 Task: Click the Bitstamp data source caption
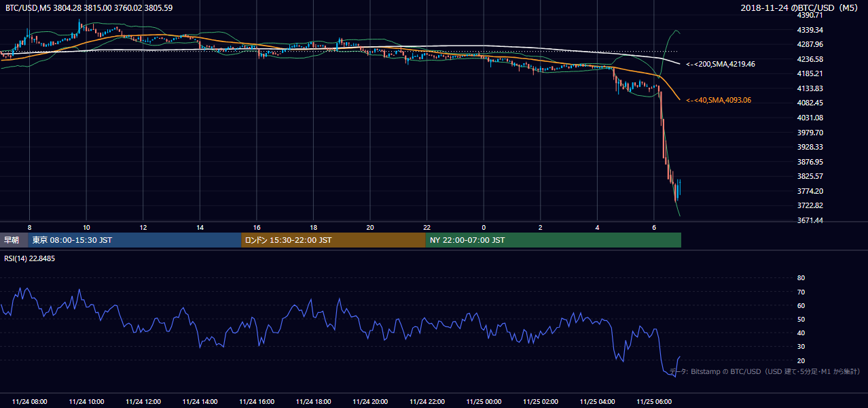coord(765,371)
